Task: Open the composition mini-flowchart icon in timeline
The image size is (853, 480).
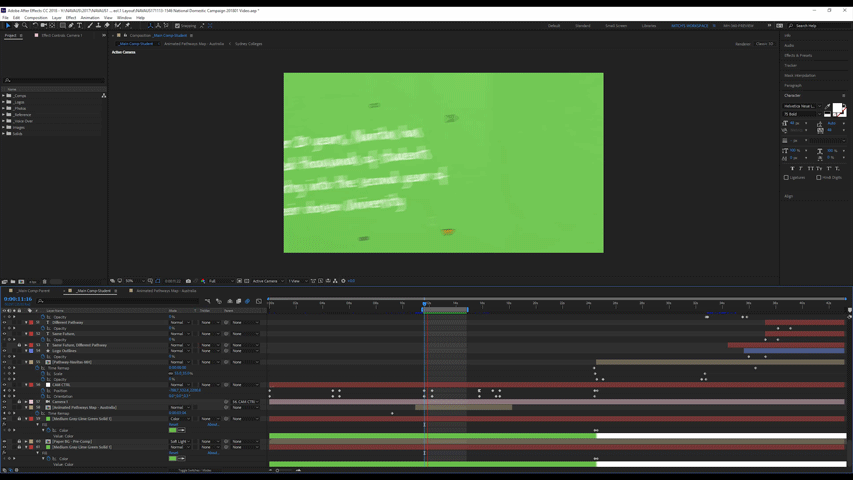Action: (x=207, y=301)
